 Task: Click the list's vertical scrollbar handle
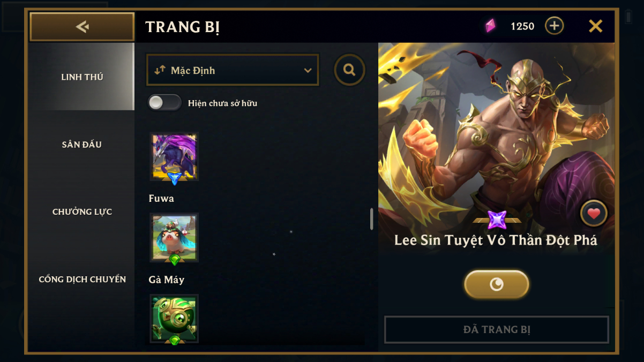click(371, 219)
